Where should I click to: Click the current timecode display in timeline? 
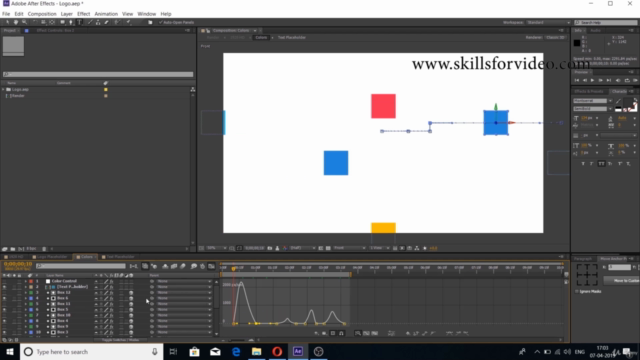(x=18, y=264)
